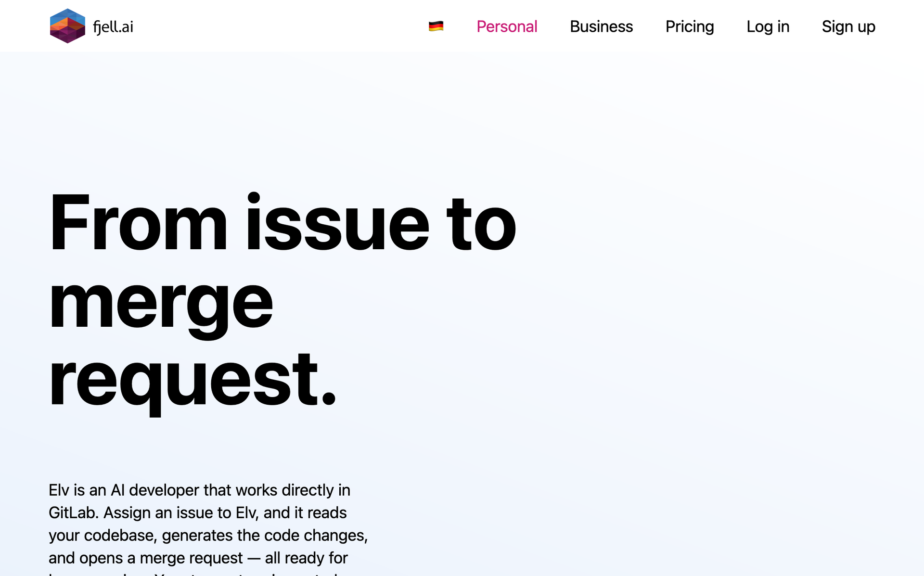Click the word "From" in the headline

pyautogui.click(x=138, y=223)
